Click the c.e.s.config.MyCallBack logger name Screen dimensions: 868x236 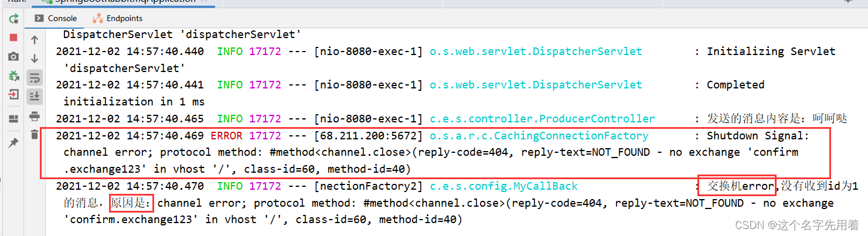click(503, 186)
